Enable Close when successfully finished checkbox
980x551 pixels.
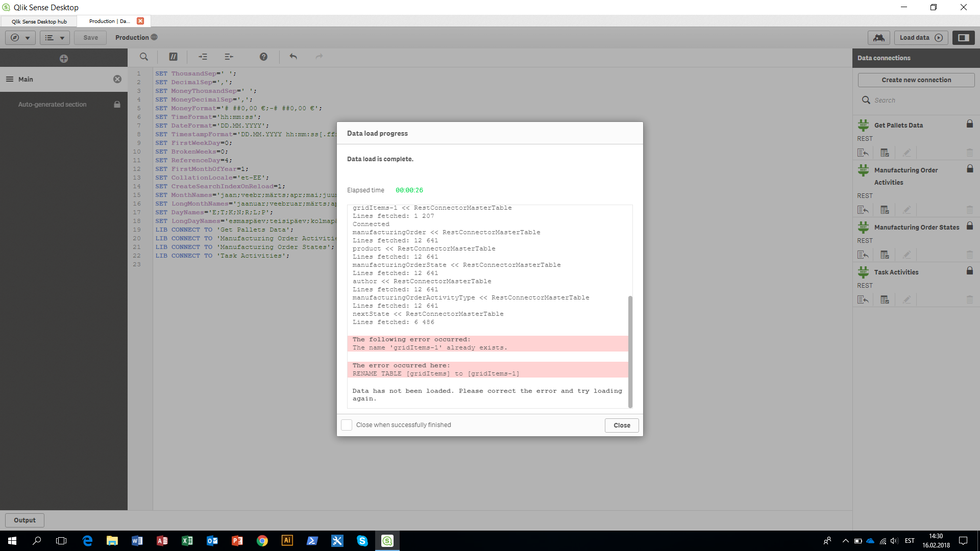347,425
